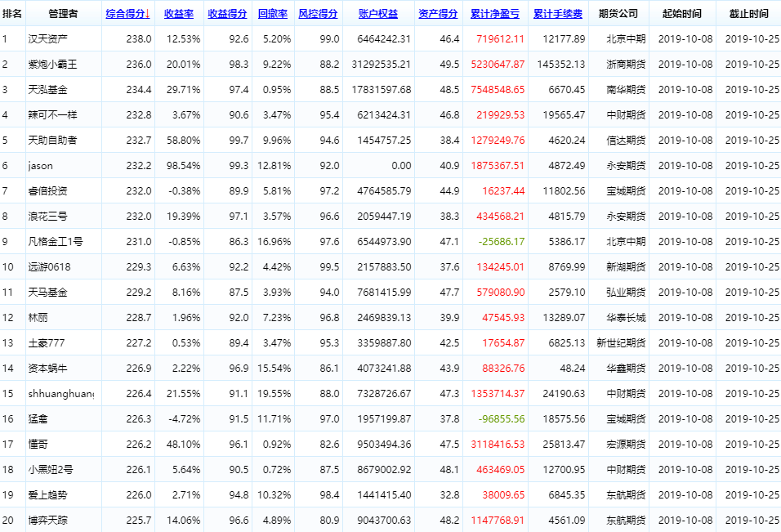Sort by 收益率 column header
The height and width of the screenshot is (532, 781).
179,14
